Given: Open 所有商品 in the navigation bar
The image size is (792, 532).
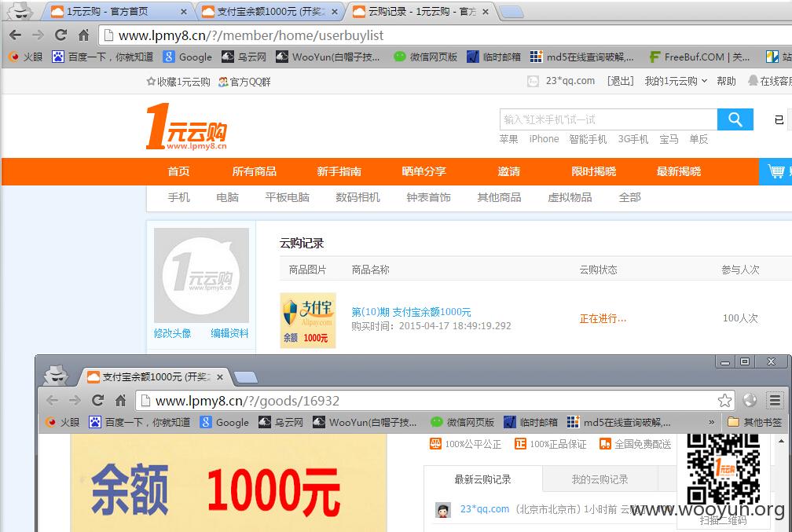Looking at the screenshot, I should coord(254,171).
